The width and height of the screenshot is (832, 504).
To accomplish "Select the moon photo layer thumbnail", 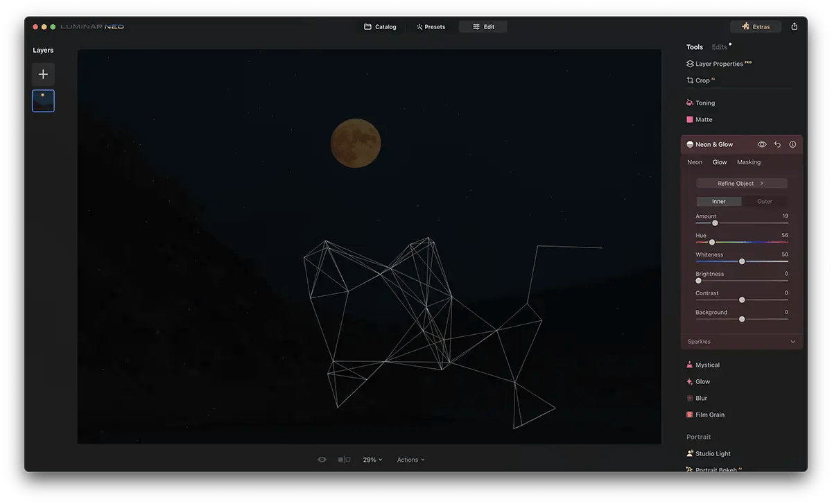I will [43, 101].
